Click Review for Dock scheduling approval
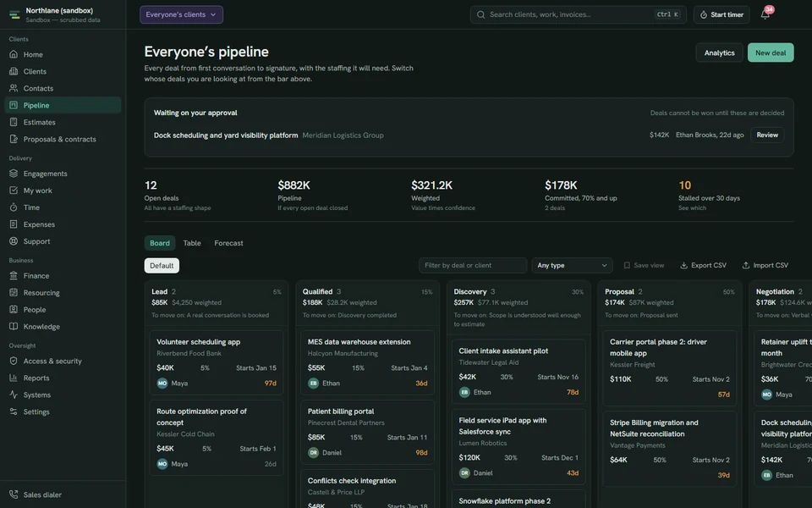 point(767,135)
